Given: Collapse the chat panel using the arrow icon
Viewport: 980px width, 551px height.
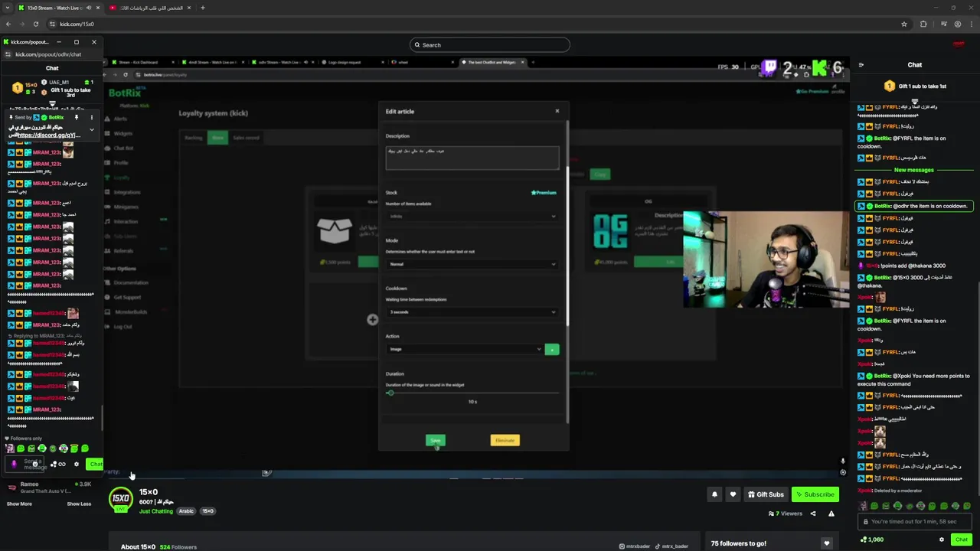Looking at the screenshot, I should pyautogui.click(x=861, y=65).
